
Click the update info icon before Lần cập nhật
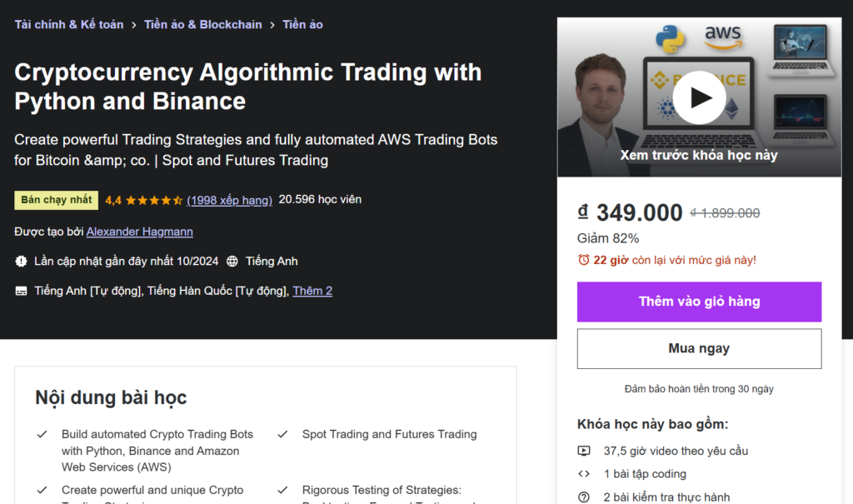22,261
